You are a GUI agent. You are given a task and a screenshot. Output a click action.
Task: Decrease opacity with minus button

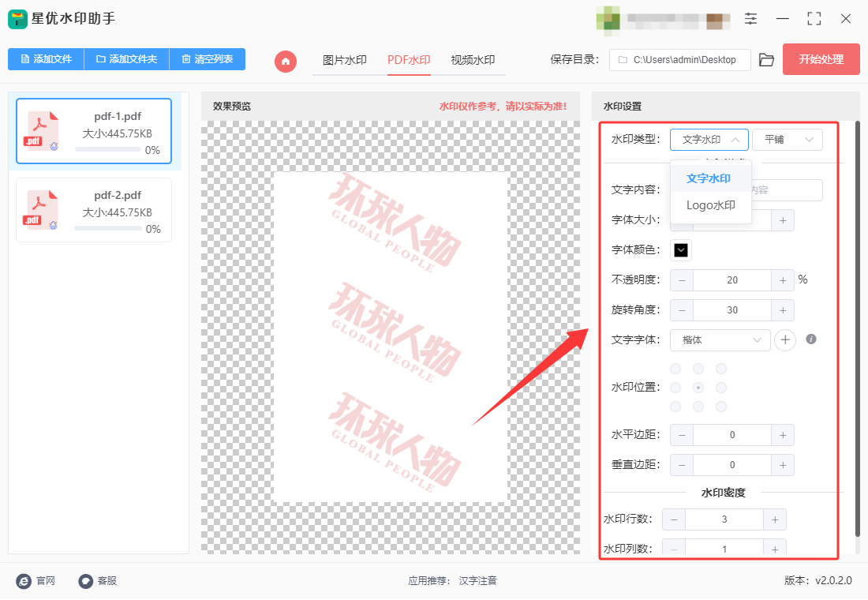point(682,280)
